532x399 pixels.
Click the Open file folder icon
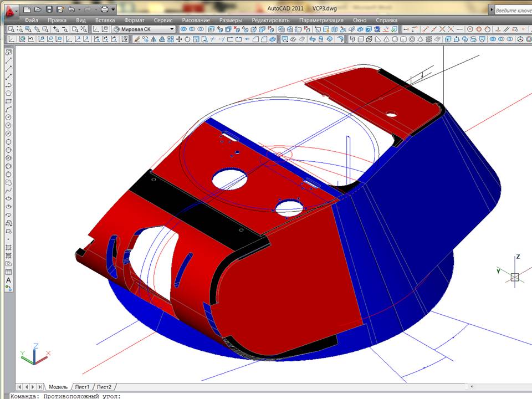pyautogui.click(x=38, y=10)
